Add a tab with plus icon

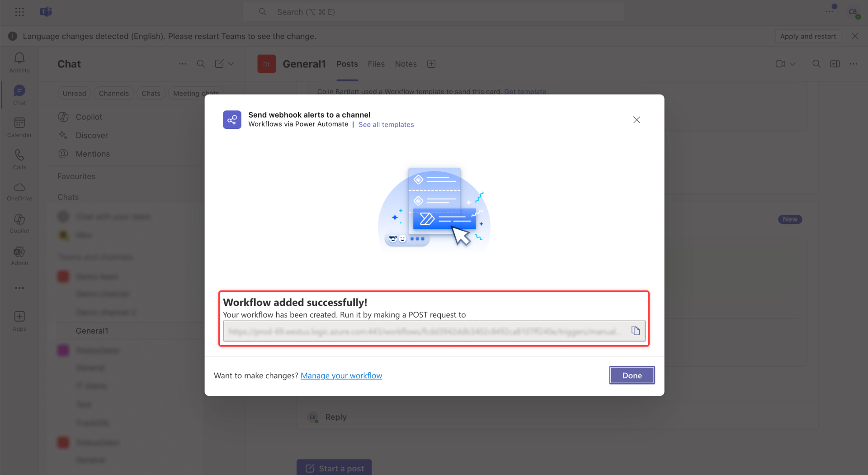point(431,64)
